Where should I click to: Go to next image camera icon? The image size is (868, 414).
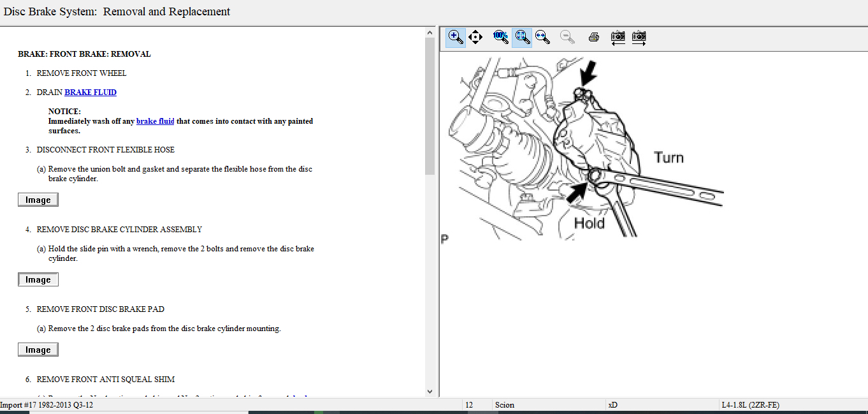[x=639, y=37]
